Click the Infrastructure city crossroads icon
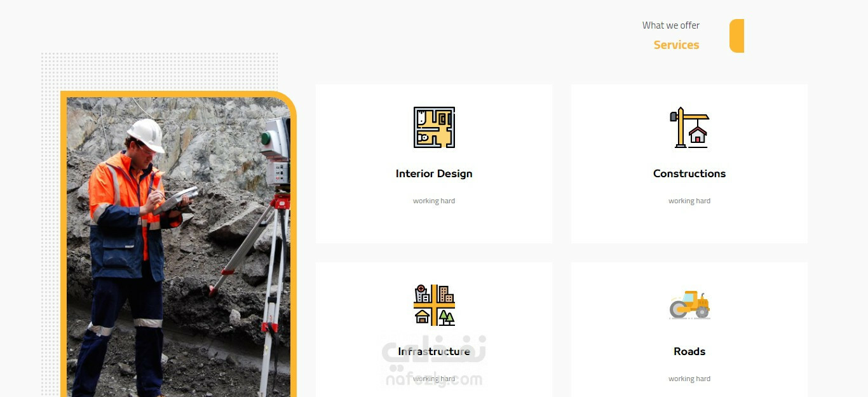 coord(434,305)
